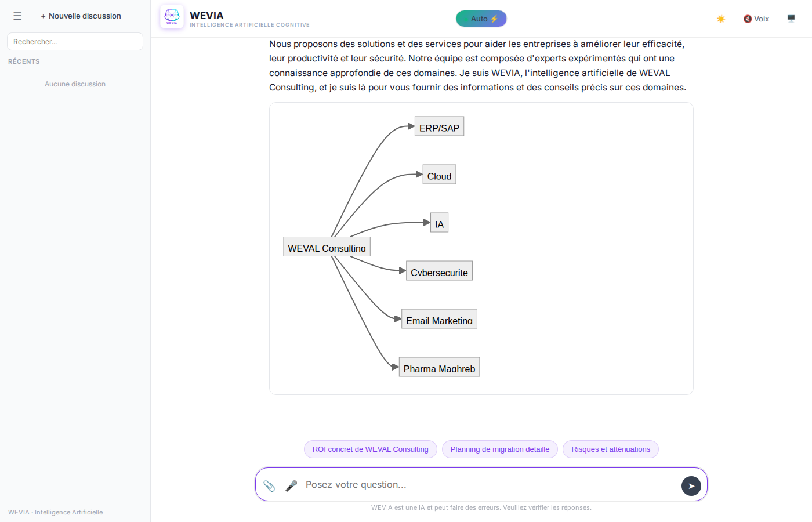Click the Rechercher search field
This screenshot has height=522, width=812.
coord(75,42)
